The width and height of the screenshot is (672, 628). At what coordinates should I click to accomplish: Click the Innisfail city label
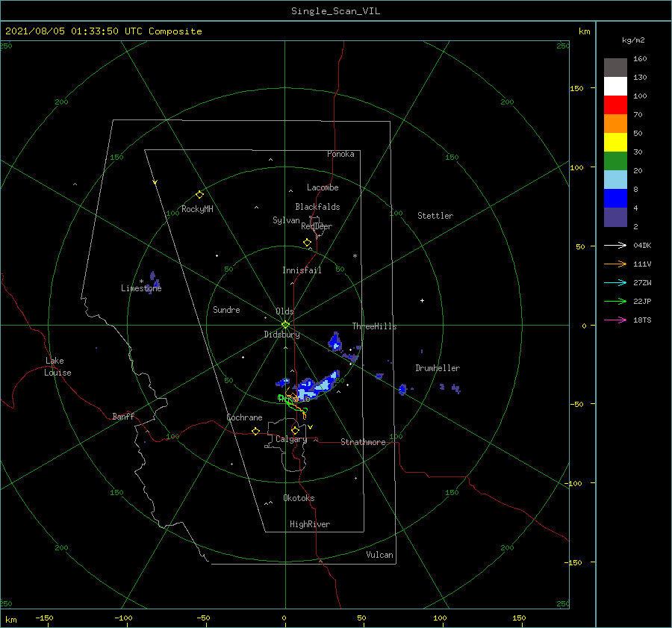[302, 270]
